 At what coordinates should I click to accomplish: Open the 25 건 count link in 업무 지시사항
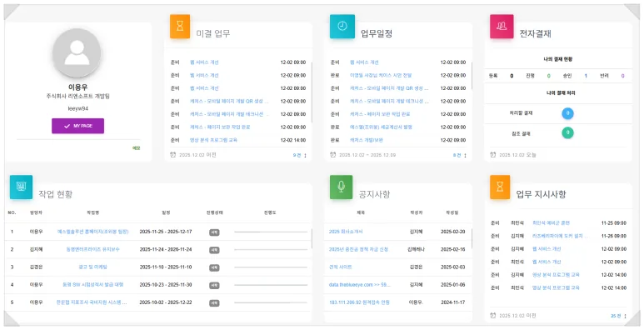coord(616,316)
